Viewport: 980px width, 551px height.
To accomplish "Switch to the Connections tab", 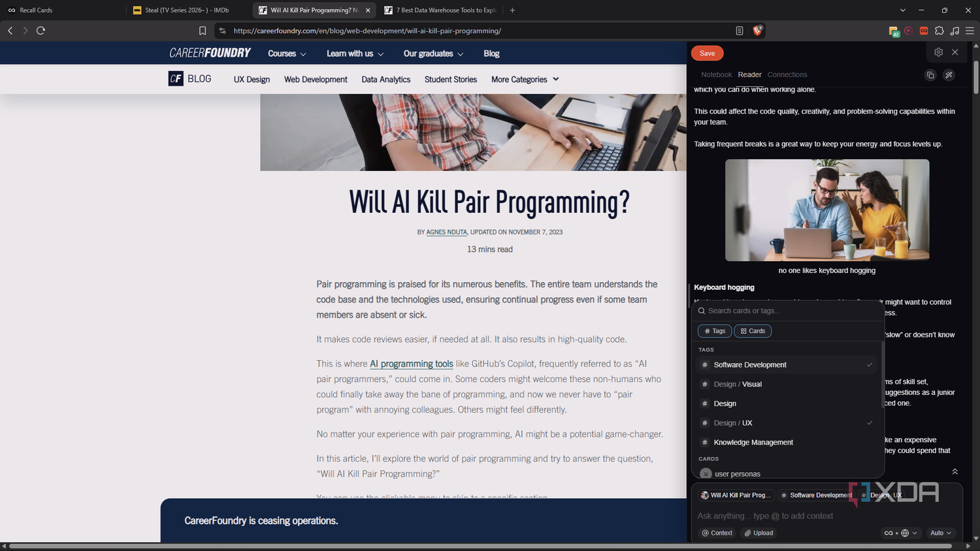I will (787, 75).
